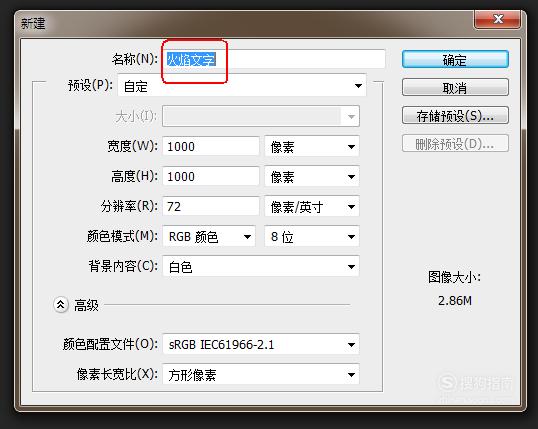538x429 pixels.
Task: Open the 背景内容 白色 dropdown
Action: point(261,266)
